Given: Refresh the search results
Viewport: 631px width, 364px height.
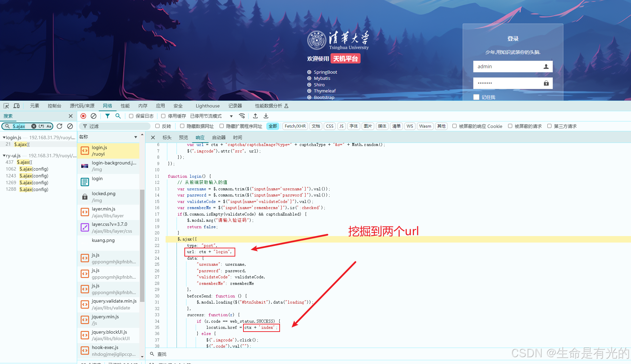Looking at the screenshot, I should click(59, 126).
